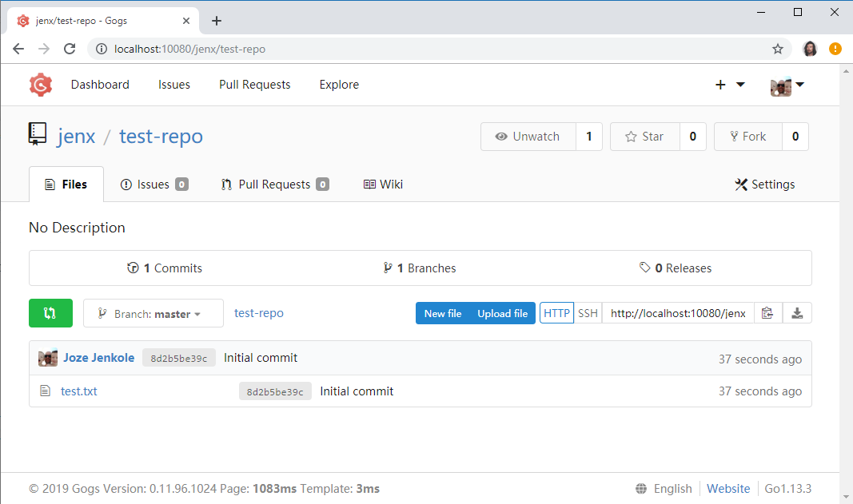Viewport: 853px width, 504px height.
Task: Open Pull Requests from top navigation
Action: pyautogui.click(x=254, y=84)
